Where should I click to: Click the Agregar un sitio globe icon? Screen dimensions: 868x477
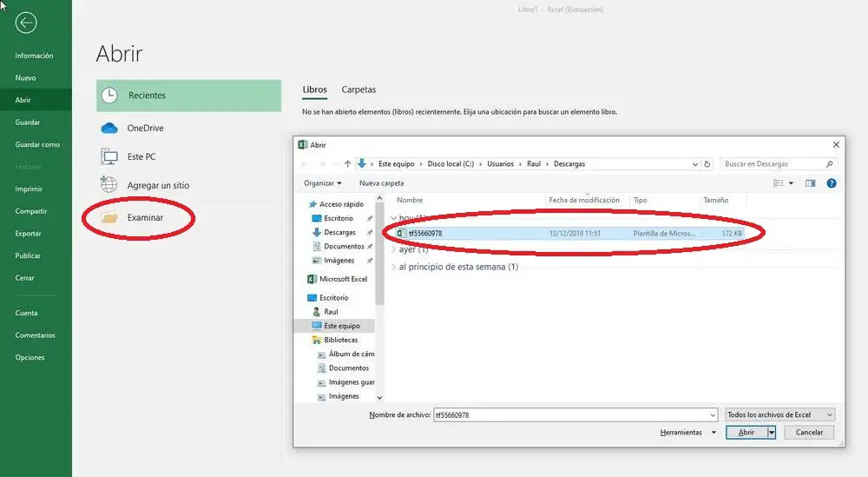tap(108, 184)
